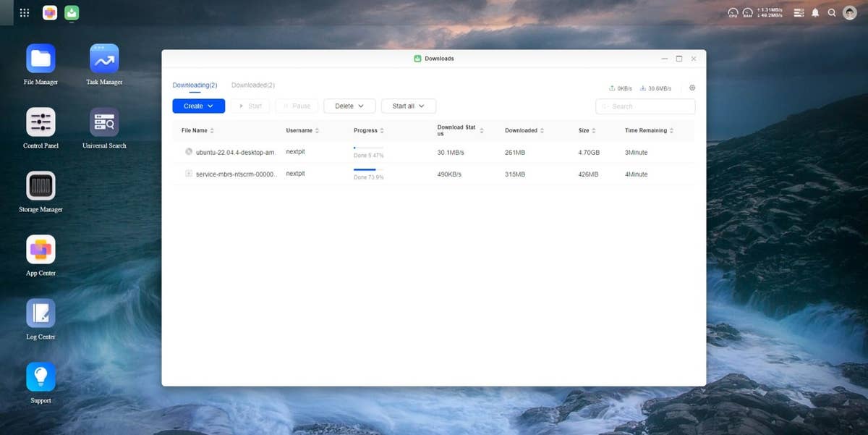Sort downloads by Size column
This screenshot has height=435, width=868.
coord(587,131)
